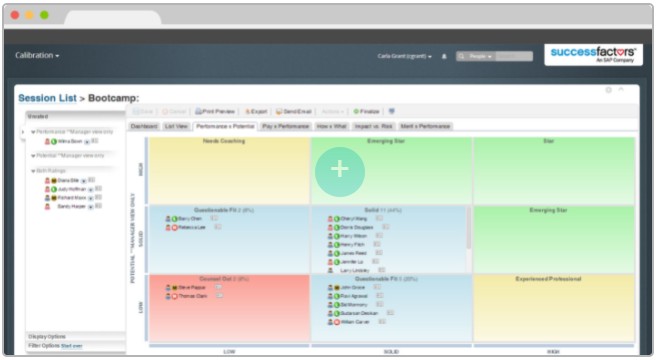Click the blue shield icon after Finalize
The height and width of the screenshot is (360, 657).
click(x=391, y=111)
